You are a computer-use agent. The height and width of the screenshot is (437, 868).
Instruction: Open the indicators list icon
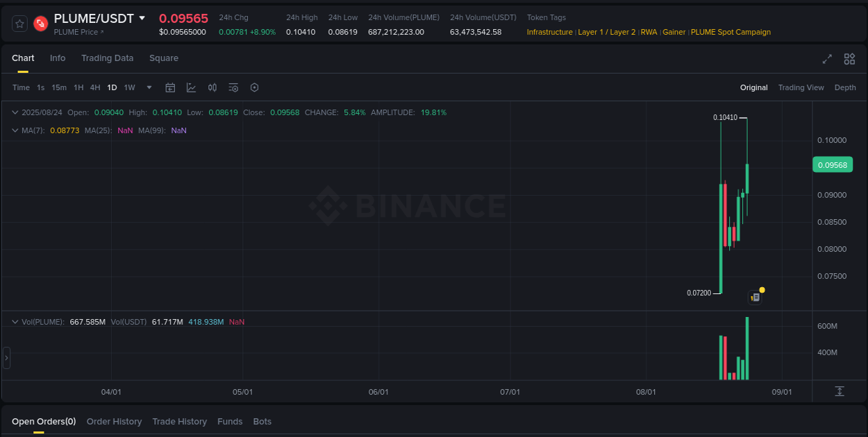pyautogui.click(x=233, y=87)
